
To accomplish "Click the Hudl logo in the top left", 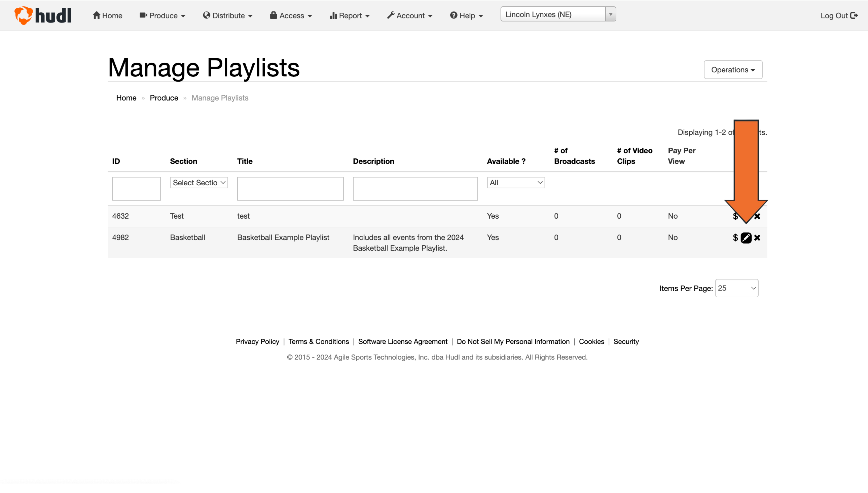I will 42,15.
